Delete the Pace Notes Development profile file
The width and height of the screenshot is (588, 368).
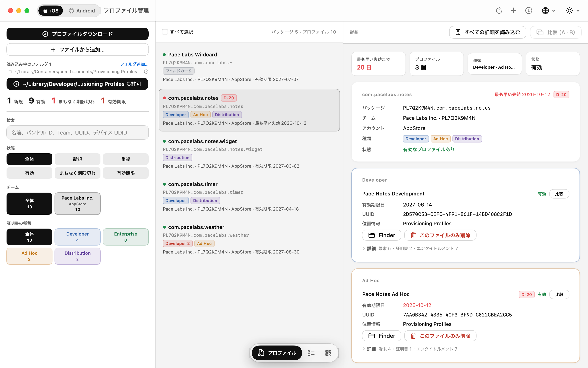(x=440, y=235)
